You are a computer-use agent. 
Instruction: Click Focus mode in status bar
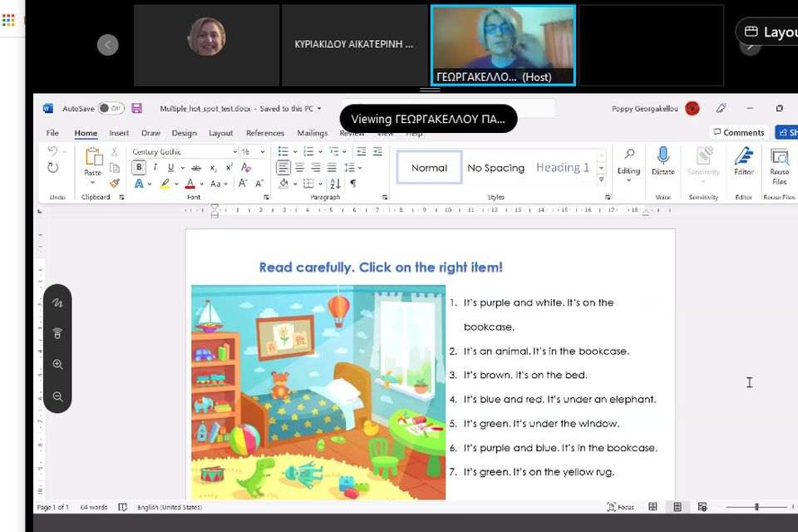coord(620,507)
